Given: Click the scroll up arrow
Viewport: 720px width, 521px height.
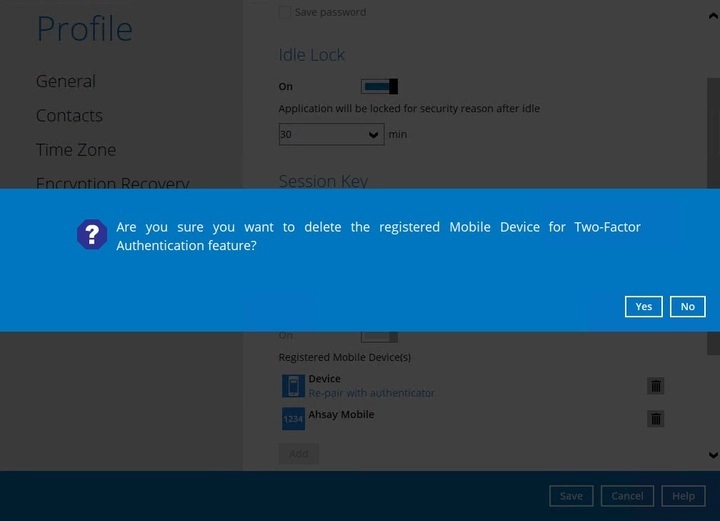Looking at the screenshot, I should tap(713, 16).
